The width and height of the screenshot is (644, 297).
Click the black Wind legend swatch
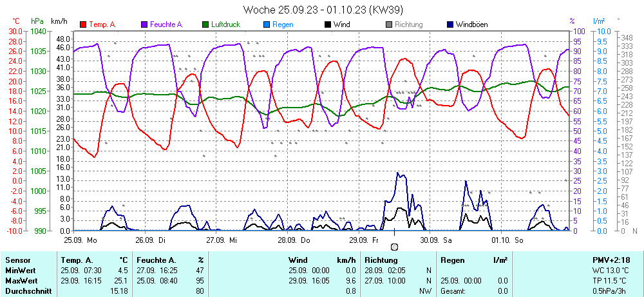[328, 25]
